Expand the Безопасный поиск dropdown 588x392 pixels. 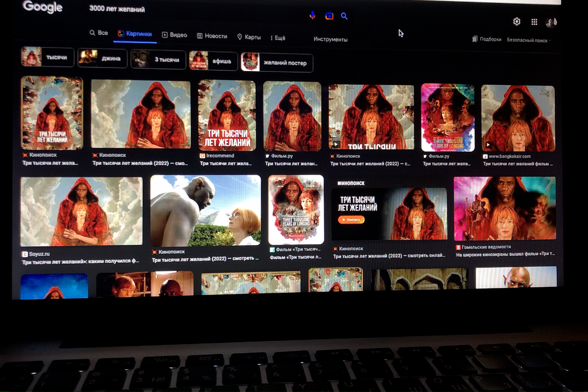pos(529,41)
